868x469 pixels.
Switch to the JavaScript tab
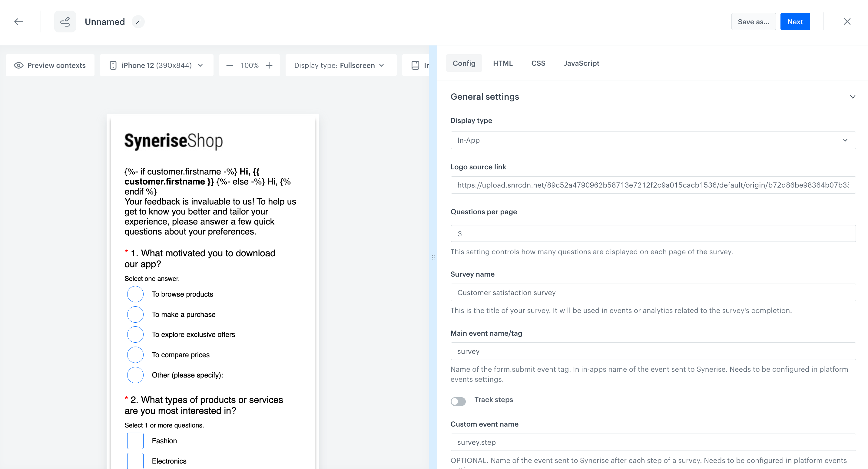(581, 63)
